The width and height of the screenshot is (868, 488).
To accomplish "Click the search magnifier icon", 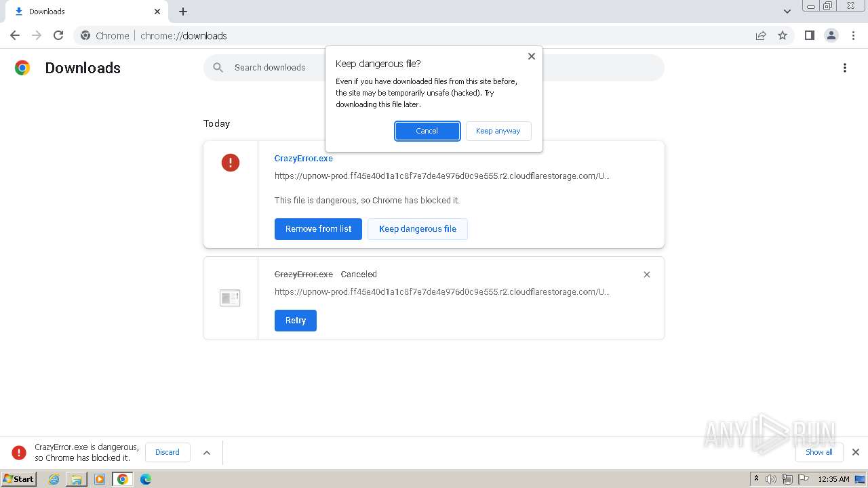I will [218, 67].
